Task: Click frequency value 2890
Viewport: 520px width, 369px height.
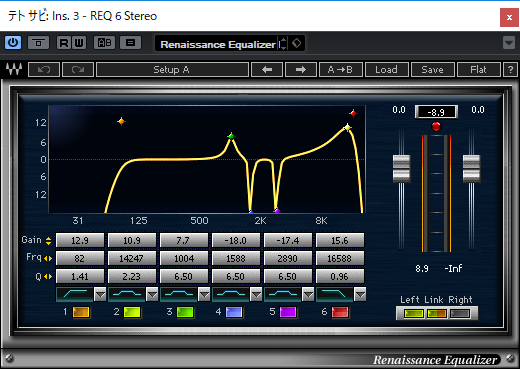Action: (x=288, y=258)
